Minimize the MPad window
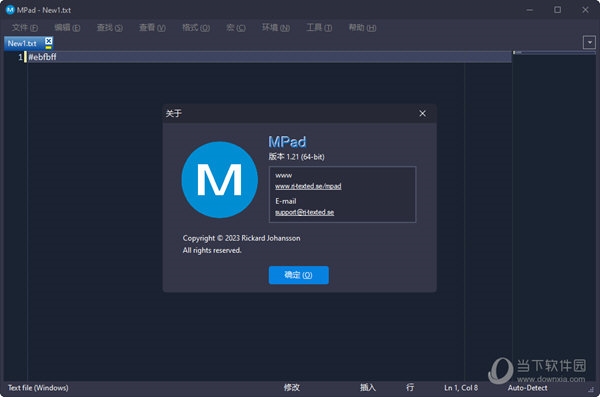600x397 pixels. (530, 10)
